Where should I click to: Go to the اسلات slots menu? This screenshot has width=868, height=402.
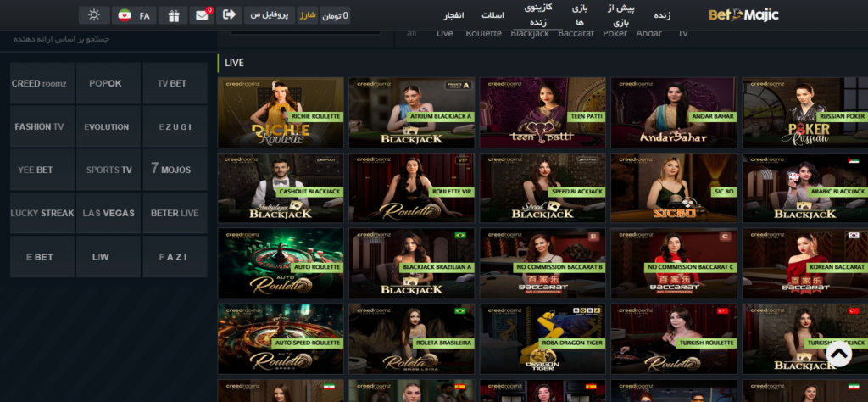click(492, 15)
